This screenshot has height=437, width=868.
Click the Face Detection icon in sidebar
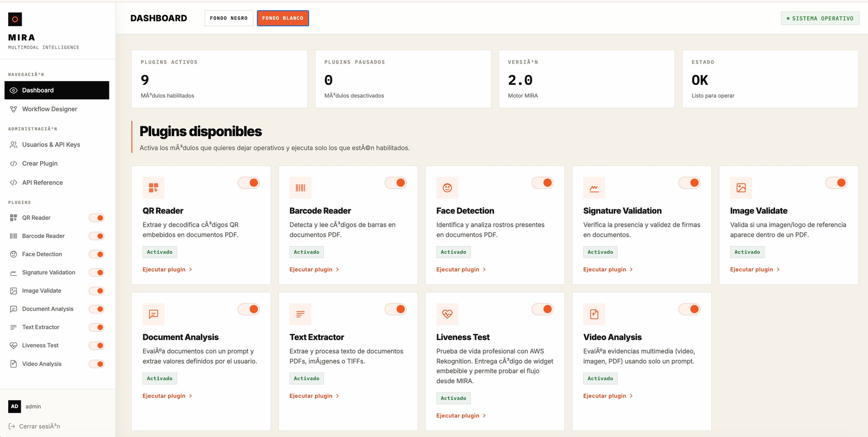tap(14, 254)
